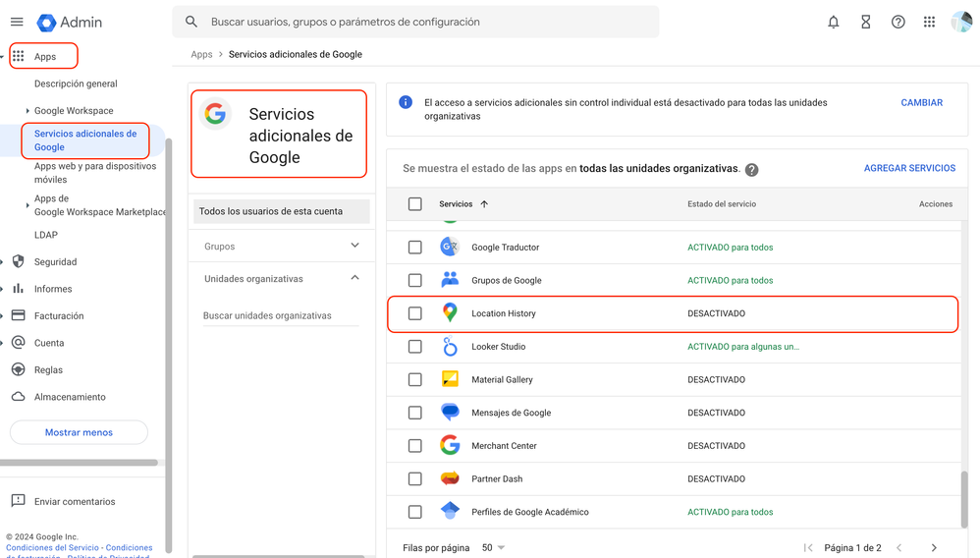Open the help question mark icon
The width and height of the screenshot is (980, 558).
898,22
